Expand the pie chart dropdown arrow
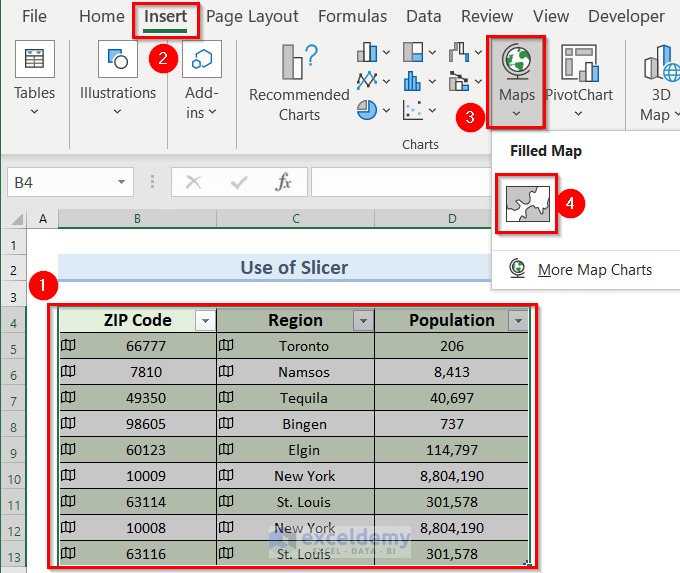Screen dimensions: 680x573 tap(386, 111)
